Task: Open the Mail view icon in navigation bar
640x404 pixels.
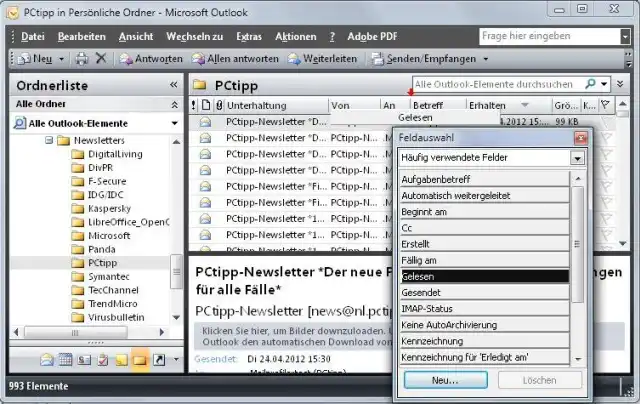Action: tap(47, 359)
